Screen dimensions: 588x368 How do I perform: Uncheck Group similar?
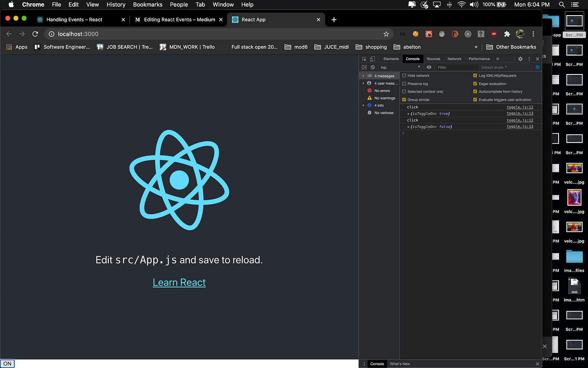pos(404,100)
